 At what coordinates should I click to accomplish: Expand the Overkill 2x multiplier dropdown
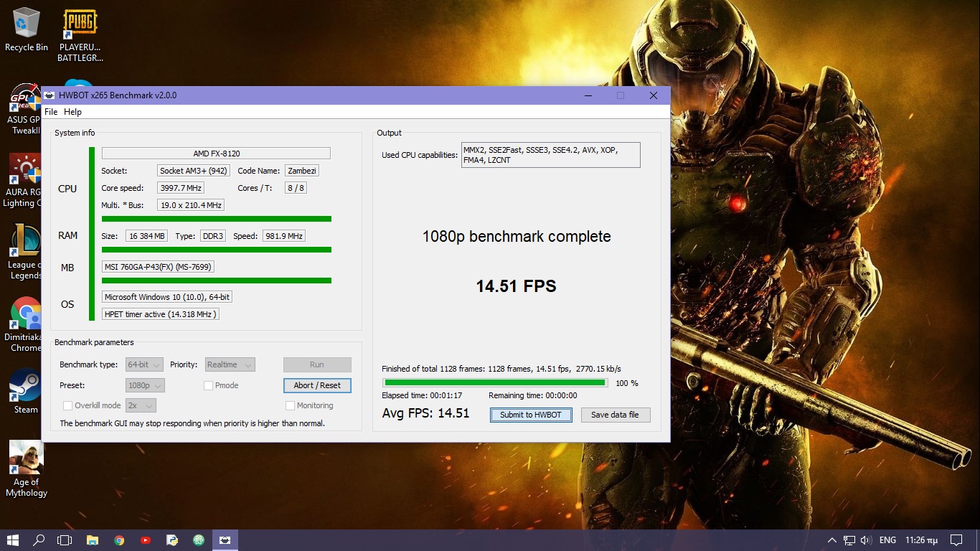[141, 405]
